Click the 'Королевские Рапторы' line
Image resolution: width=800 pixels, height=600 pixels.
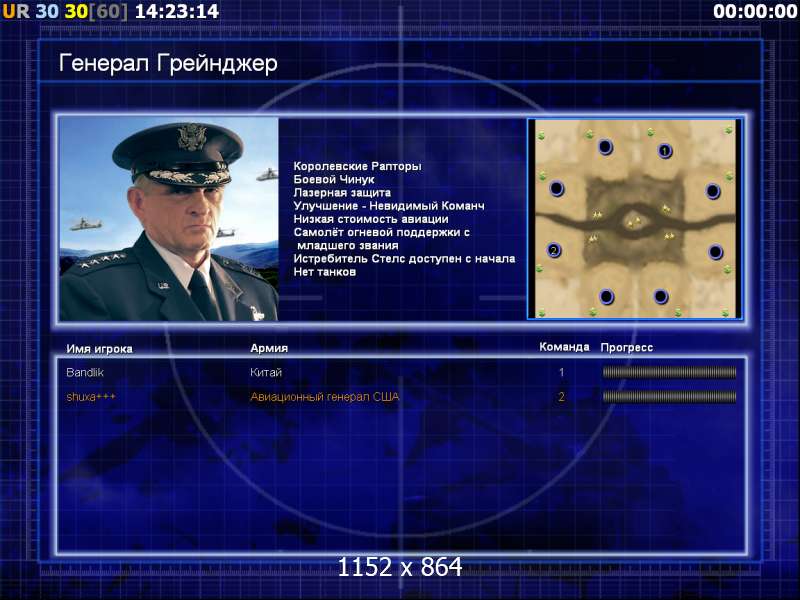357,166
